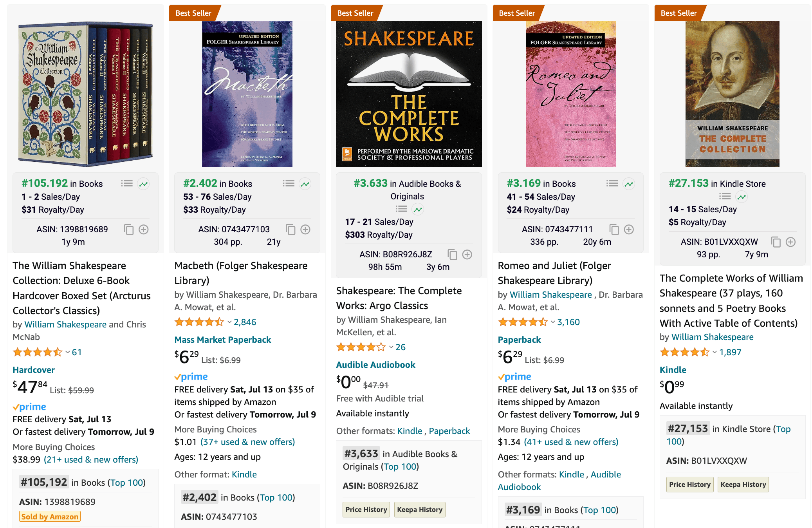
Task: Expand the star rating chevron beside 61 reviews
Action: 68,353
